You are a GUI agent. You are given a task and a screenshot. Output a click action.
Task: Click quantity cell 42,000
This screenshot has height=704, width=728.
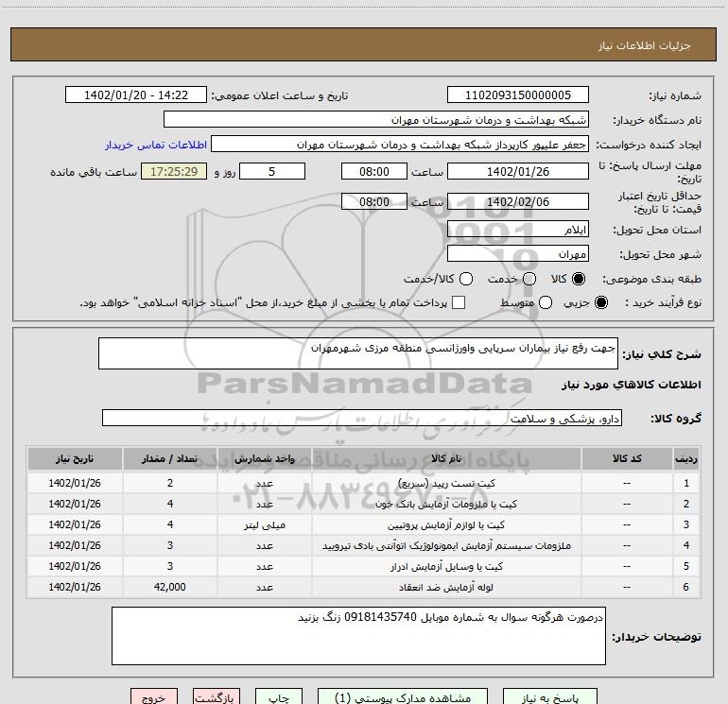pyautogui.click(x=170, y=587)
